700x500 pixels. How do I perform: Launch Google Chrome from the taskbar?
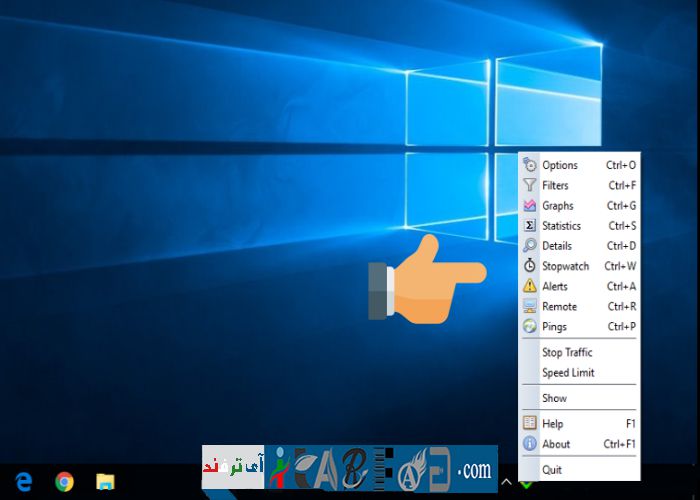coord(64,482)
